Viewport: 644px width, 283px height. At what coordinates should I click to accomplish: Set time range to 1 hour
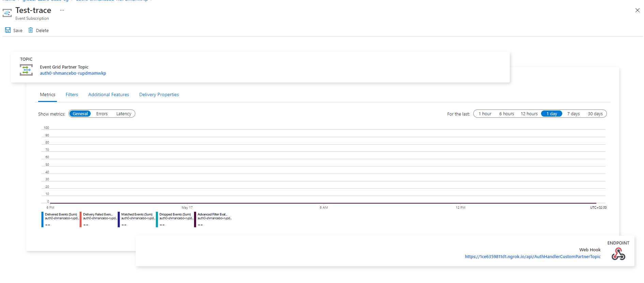(x=485, y=114)
